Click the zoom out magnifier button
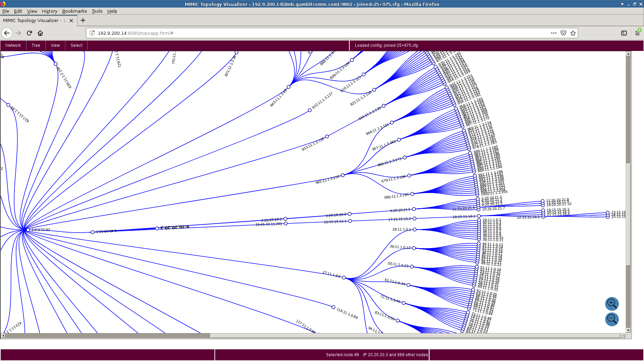The image size is (644, 361). coord(612,319)
